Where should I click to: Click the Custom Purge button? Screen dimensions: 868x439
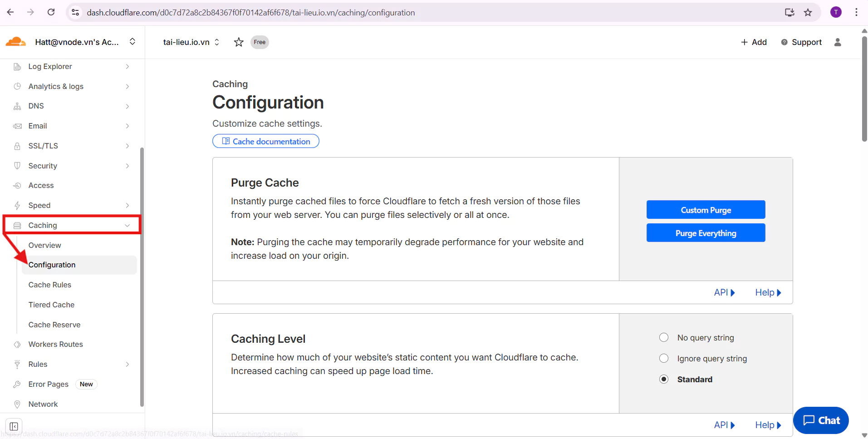click(706, 210)
